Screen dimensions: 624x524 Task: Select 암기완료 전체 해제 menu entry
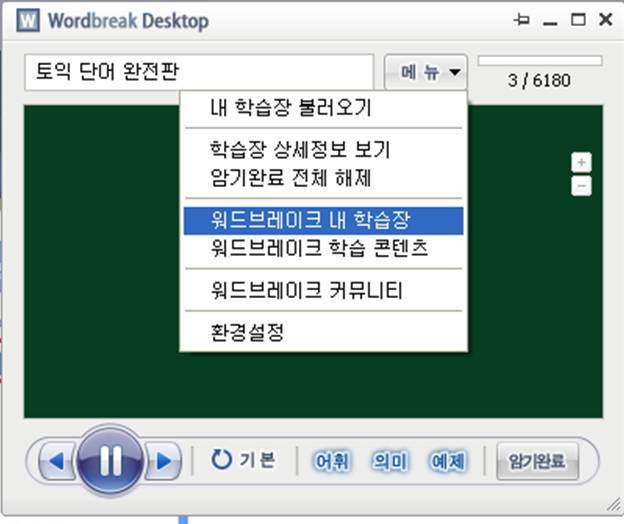(324, 178)
